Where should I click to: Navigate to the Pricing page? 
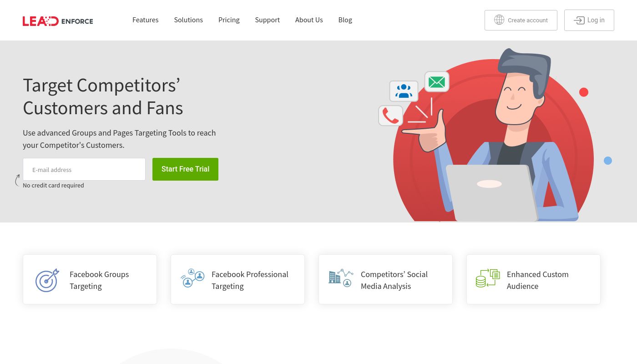229,20
